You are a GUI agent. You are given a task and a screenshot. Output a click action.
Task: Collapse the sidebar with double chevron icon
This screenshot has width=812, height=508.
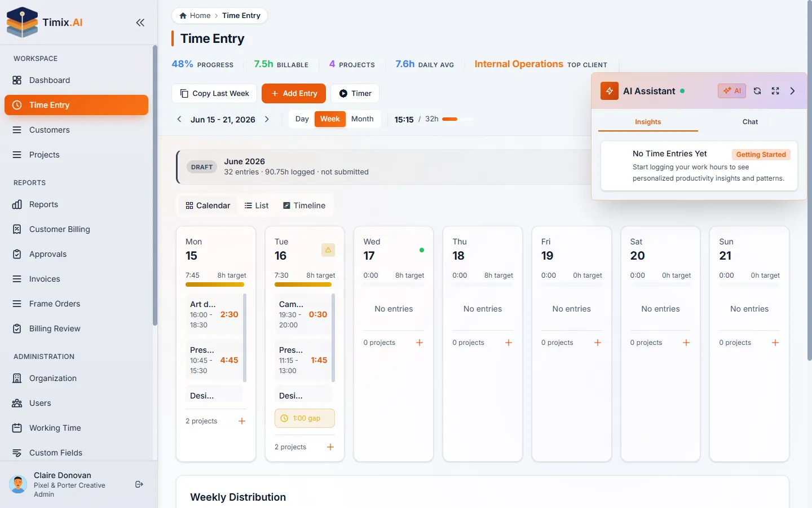point(140,23)
